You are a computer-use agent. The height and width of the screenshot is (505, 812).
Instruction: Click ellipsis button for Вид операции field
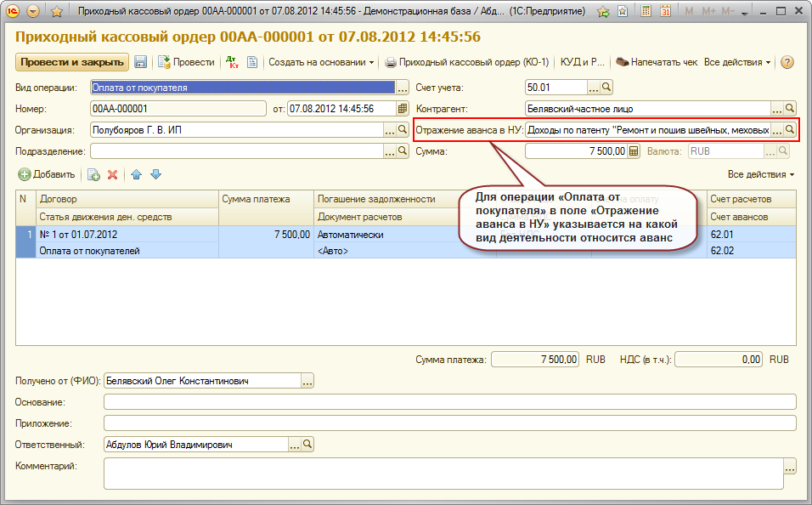point(403,88)
